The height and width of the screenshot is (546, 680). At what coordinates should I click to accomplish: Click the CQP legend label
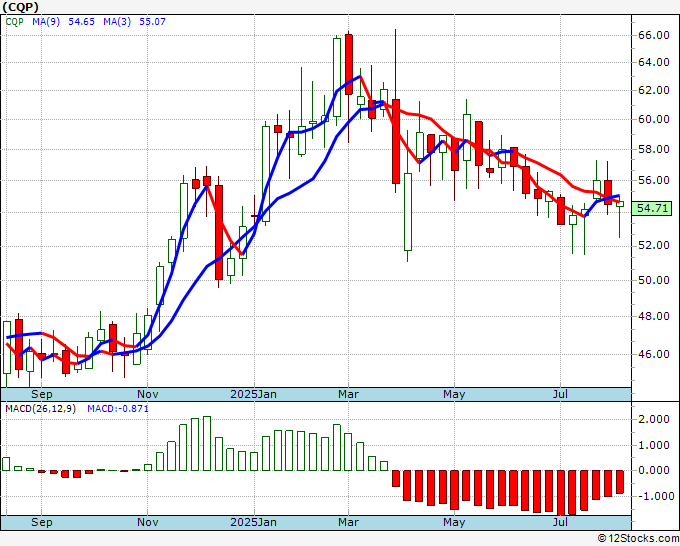(14, 22)
